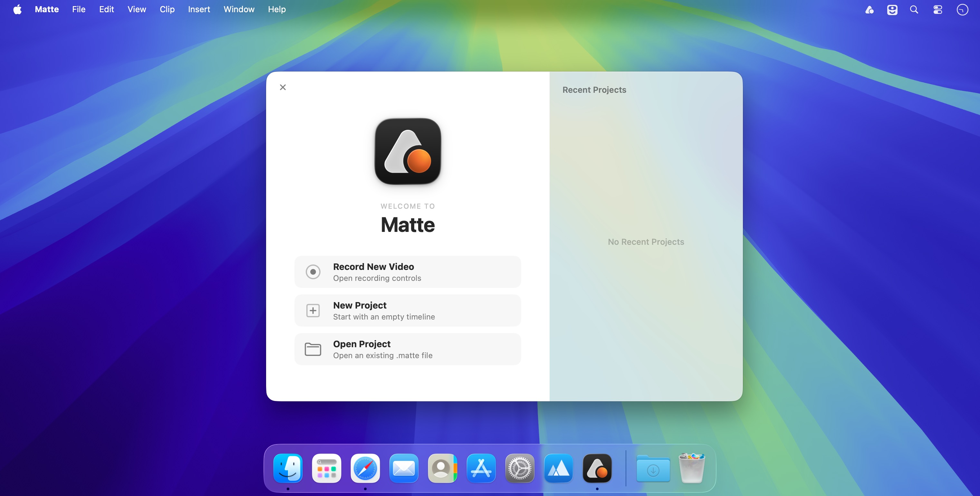Open Finder from the Dock

click(288, 468)
